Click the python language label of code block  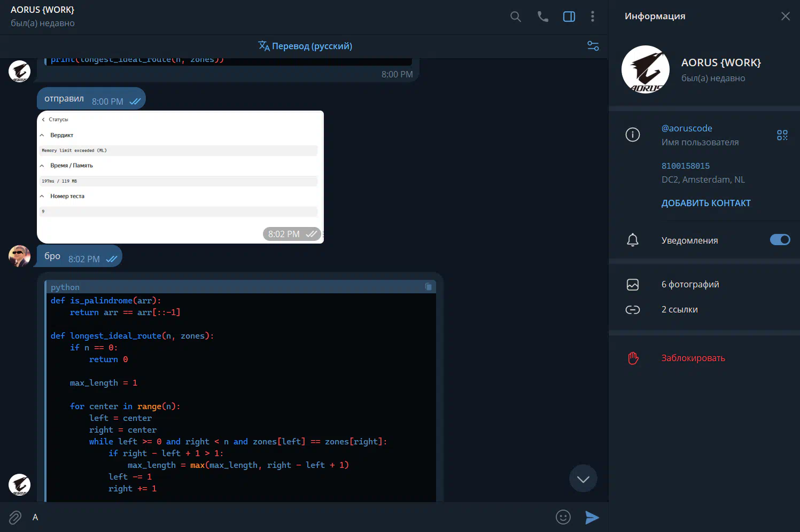pos(65,287)
